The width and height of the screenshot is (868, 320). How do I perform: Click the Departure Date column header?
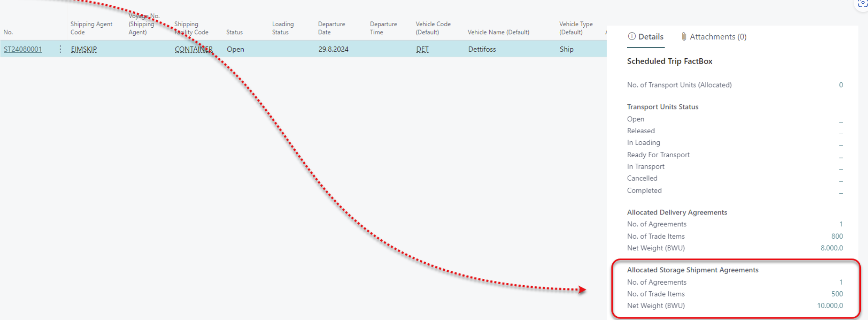click(x=331, y=28)
